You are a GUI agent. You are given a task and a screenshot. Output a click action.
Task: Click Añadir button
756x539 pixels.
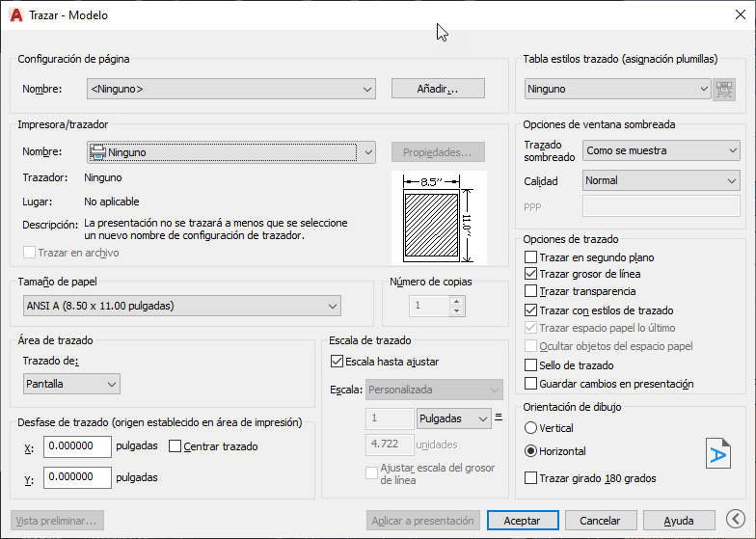coord(438,89)
